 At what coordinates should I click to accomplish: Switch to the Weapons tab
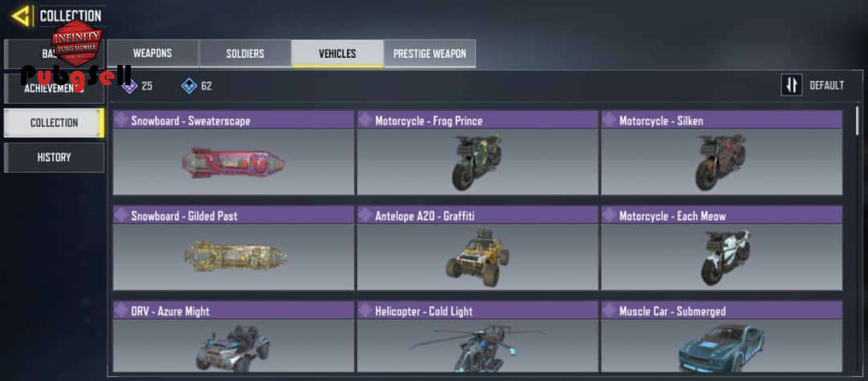click(153, 54)
